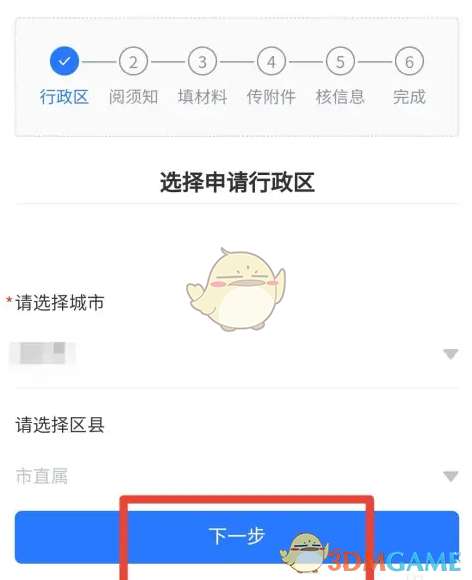
Task: Go to the 填材料 step label
Action: click(x=202, y=97)
